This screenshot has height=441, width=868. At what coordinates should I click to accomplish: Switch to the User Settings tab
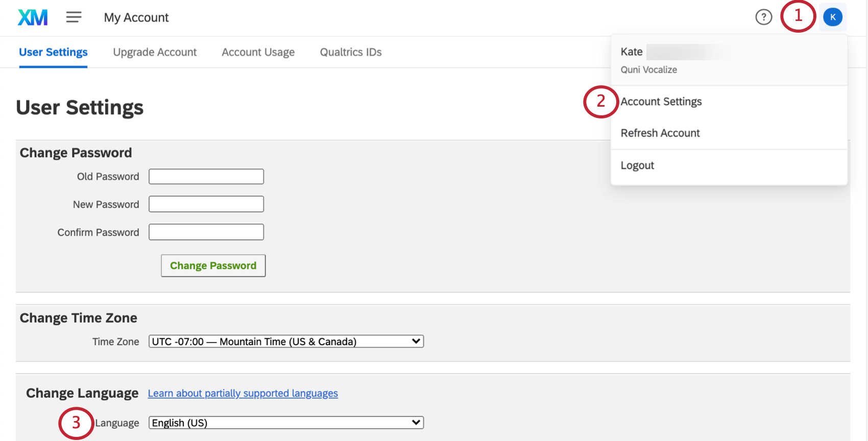(53, 52)
